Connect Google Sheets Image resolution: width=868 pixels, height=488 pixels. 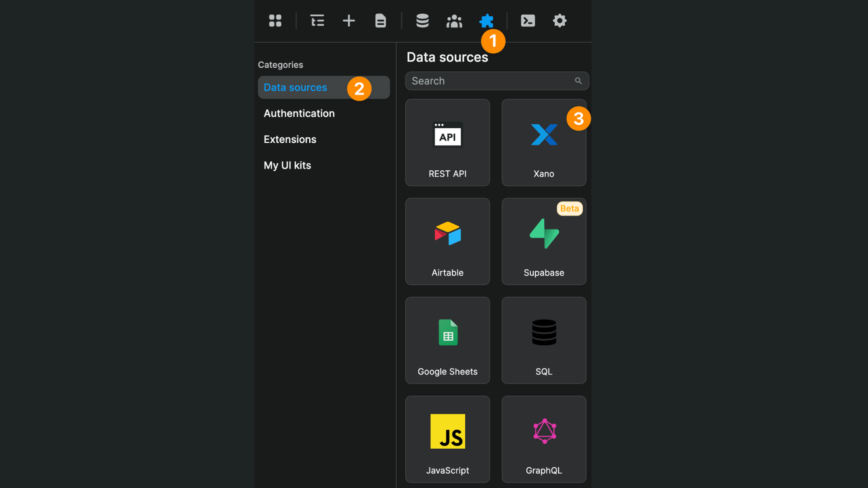coord(447,340)
